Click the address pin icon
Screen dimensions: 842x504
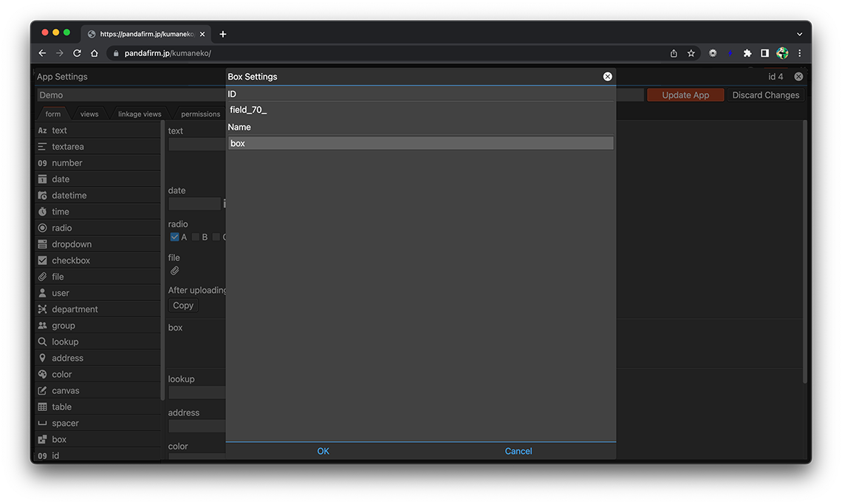click(42, 358)
